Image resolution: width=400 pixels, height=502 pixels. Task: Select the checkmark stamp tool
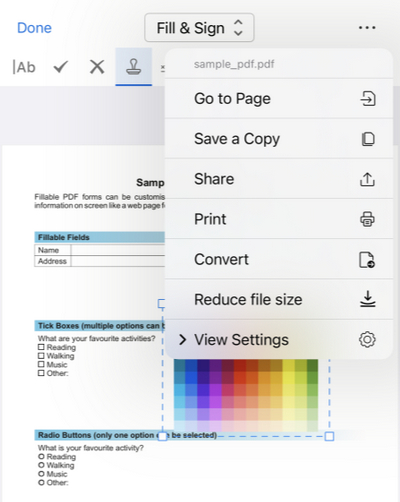61,67
